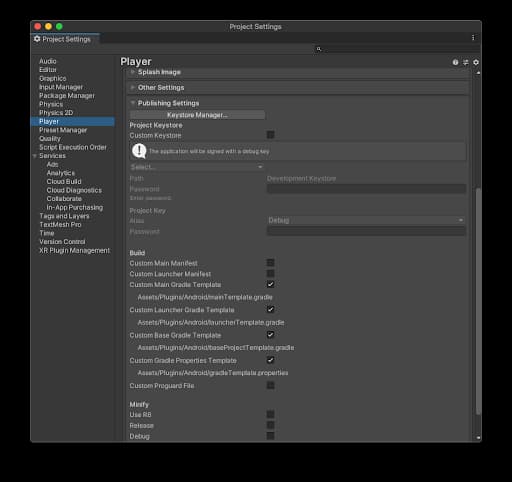Select Cloud Diagnostics under Services
512x482 pixels.
(x=74, y=190)
